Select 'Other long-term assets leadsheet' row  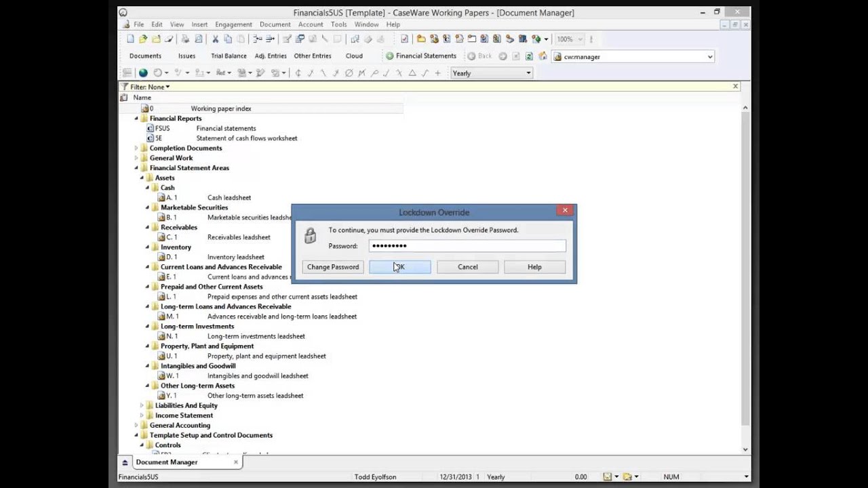pos(256,395)
